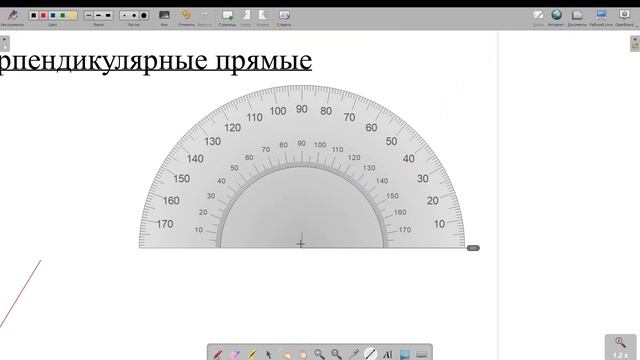640x360 pixels.
Task: Select the Eraser tool in bottom palette
Action: click(x=235, y=354)
